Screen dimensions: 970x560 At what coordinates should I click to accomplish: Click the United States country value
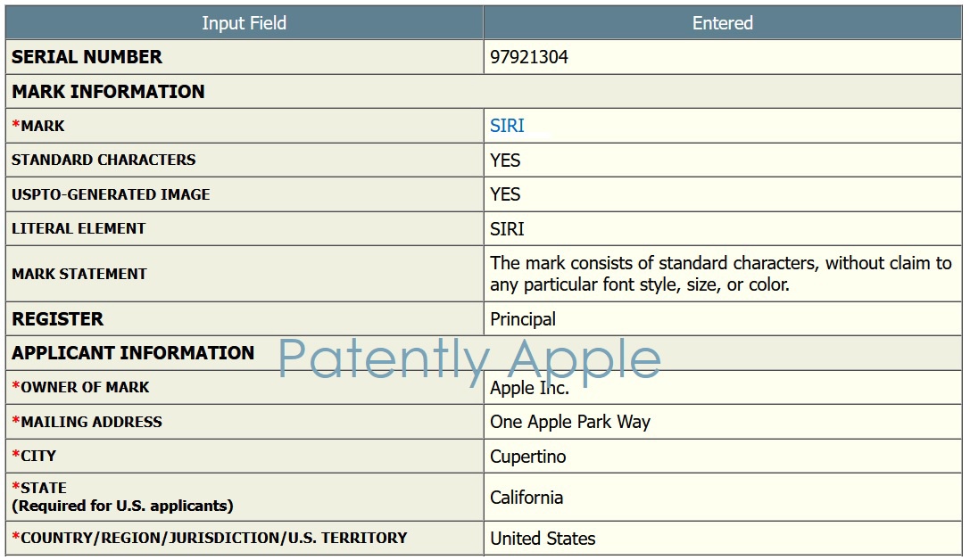543,539
